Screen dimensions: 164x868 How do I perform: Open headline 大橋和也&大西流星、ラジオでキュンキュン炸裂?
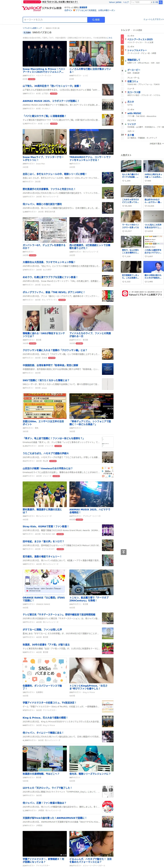coord(49,262)
